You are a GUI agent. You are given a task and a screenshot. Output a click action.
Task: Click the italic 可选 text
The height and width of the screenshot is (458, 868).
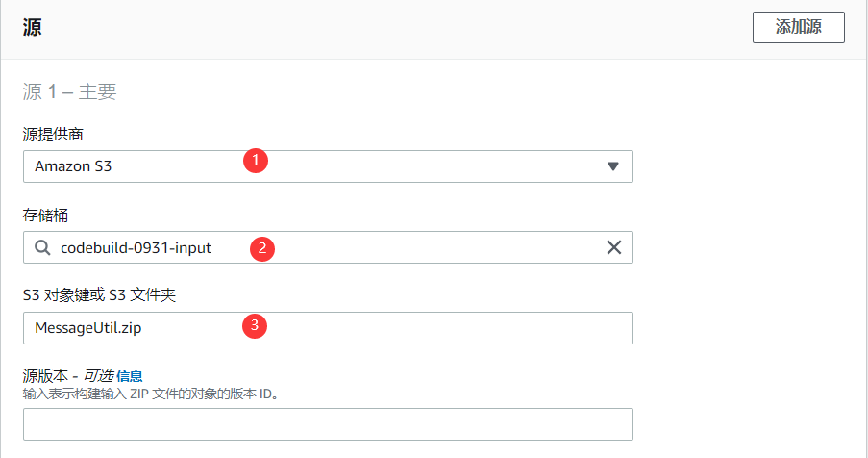pos(99,376)
